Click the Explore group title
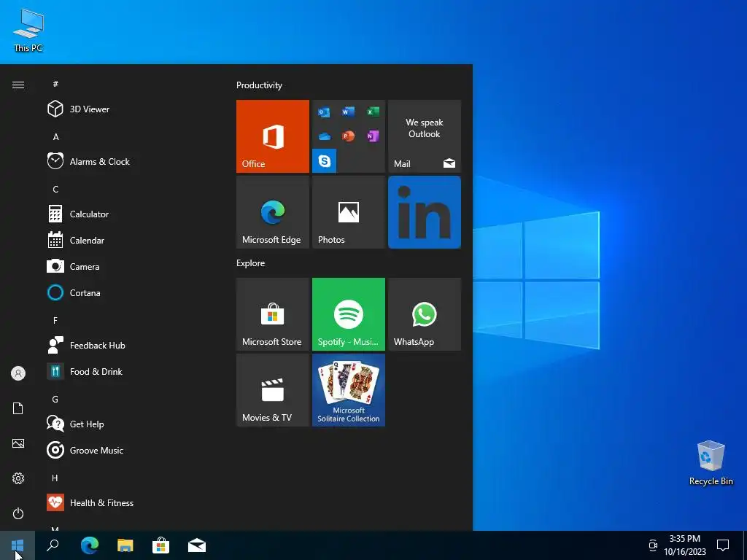Viewport: 747px width, 560px height. [x=251, y=262]
